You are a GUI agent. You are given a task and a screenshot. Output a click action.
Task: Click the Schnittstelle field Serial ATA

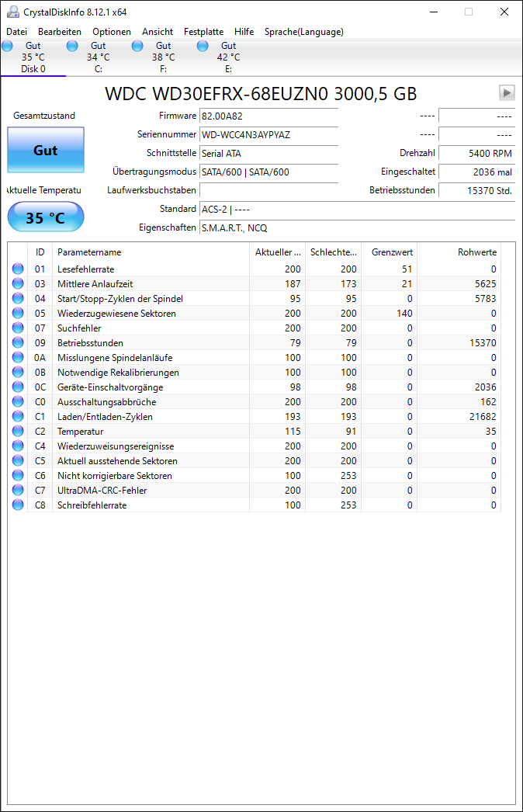pos(268,153)
